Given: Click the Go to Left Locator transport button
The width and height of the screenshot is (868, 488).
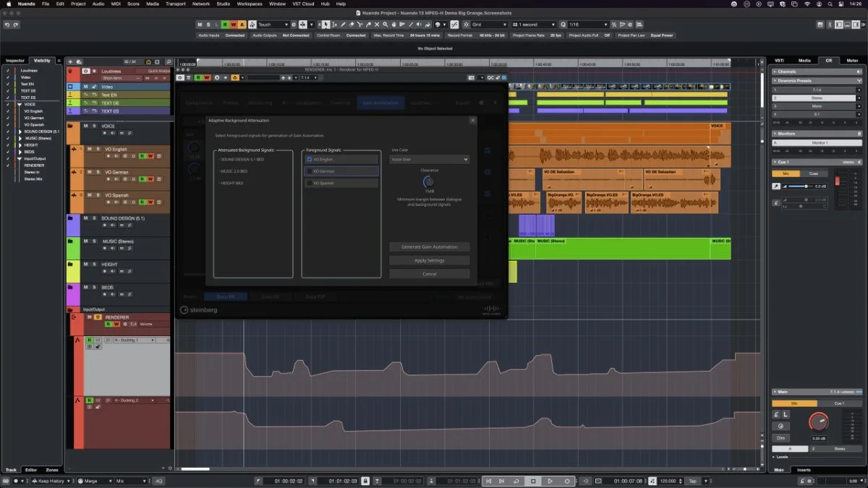Looking at the screenshot, I should [489, 481].
